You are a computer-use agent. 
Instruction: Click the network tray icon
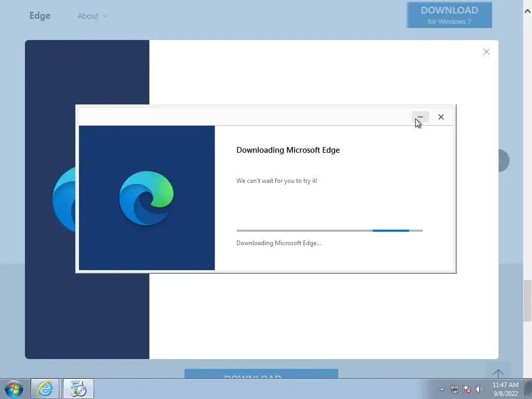(x=454, y=390)
